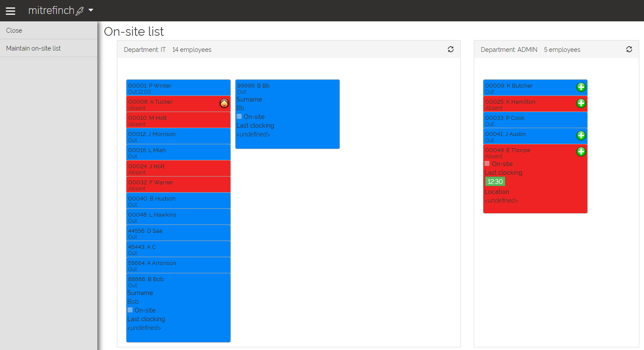Click green plus icon on E Thorpe
Screen dimensions: 644x350
point(581,152)
